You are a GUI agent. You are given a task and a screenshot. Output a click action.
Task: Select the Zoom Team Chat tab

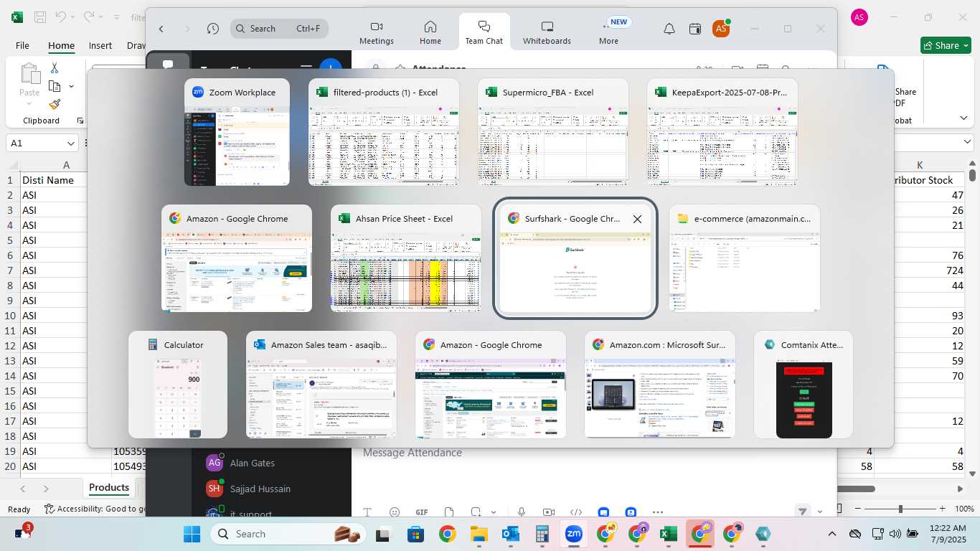(484, 33)
